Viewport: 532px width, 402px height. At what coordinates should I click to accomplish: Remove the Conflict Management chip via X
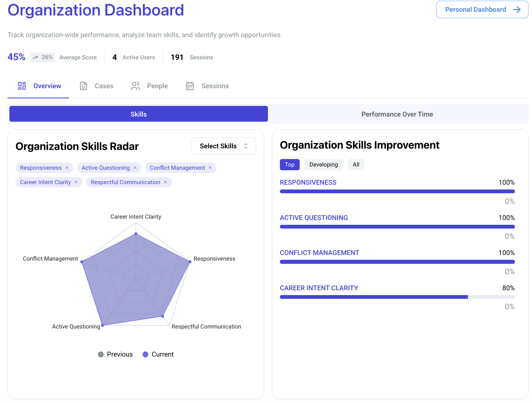coord(210,168)
